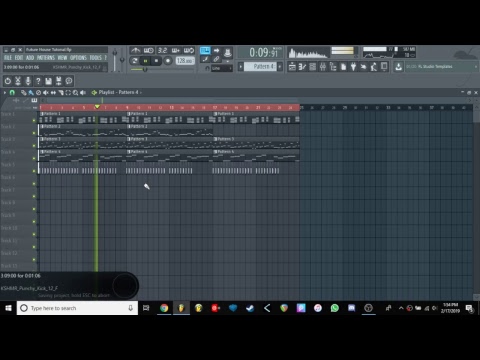
Task: Toggle the playlist magnet snap icon
Action: tap(12, 92)
